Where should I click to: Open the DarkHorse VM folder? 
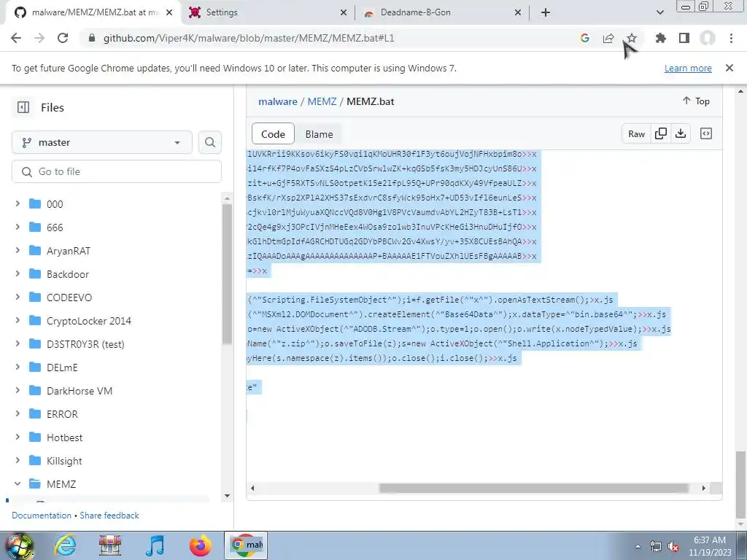(79, 391)
